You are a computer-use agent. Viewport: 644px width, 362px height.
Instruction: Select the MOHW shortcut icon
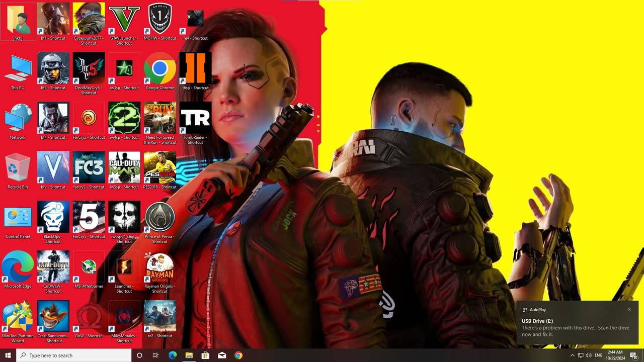click(160, 22)
